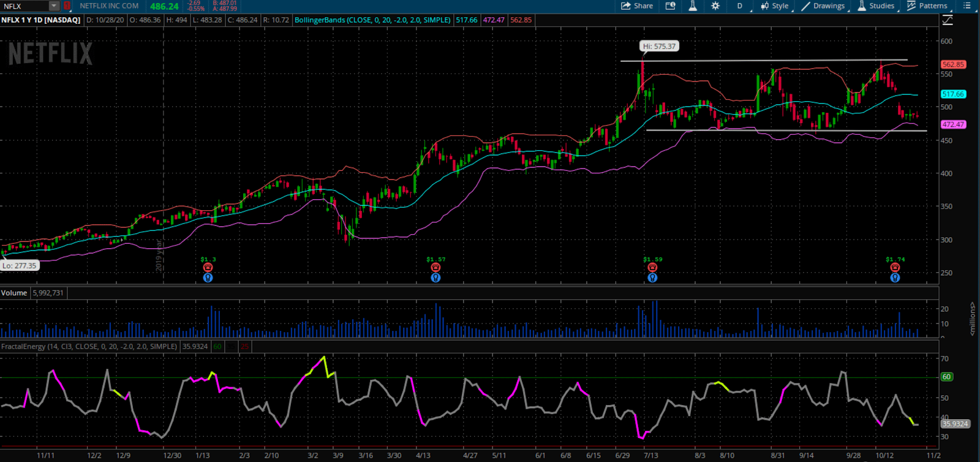Open the list options icon at top right

[x=967, y=6]
